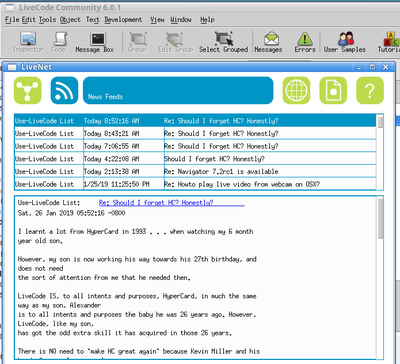Select the feed row dated Today 7:06:55 AM
Image resolution: width=400 pixels, height=364 pixels.
(195, 146)
